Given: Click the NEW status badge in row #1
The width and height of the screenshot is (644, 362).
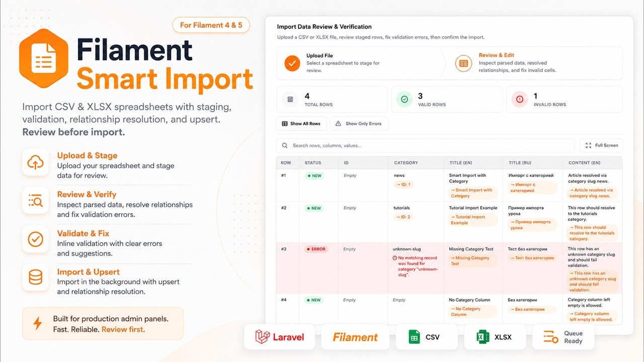Looking at the screenshot, I should pos(314,176).
